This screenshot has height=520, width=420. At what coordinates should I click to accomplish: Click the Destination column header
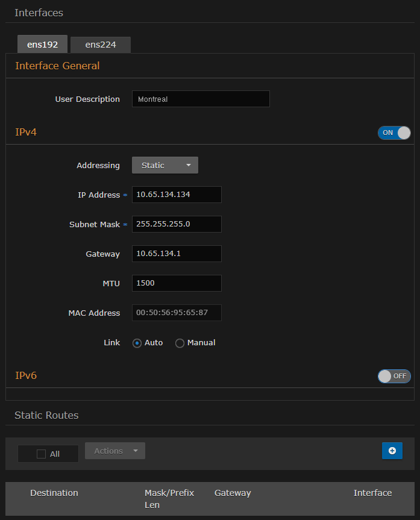(x=54, y=493)
